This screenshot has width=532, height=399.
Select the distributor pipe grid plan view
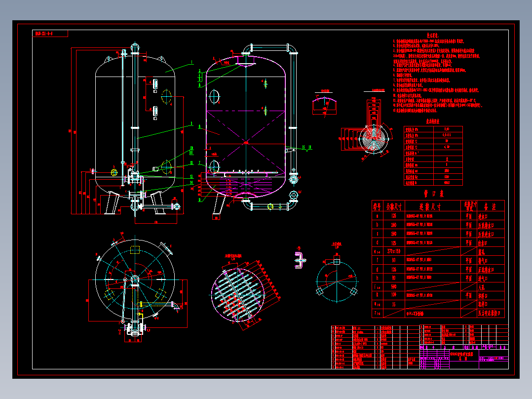pyautogui.click(x=245, y=293)
